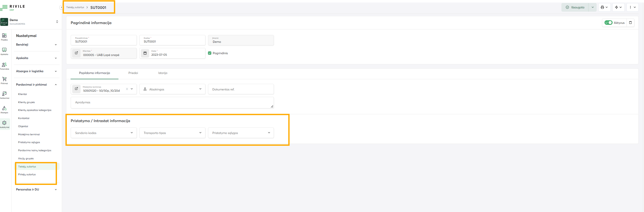This screenshot has width=644, height=212.
Task: Expand the Sandorio kodas dropdown
Action: click(x=104, y=133)
